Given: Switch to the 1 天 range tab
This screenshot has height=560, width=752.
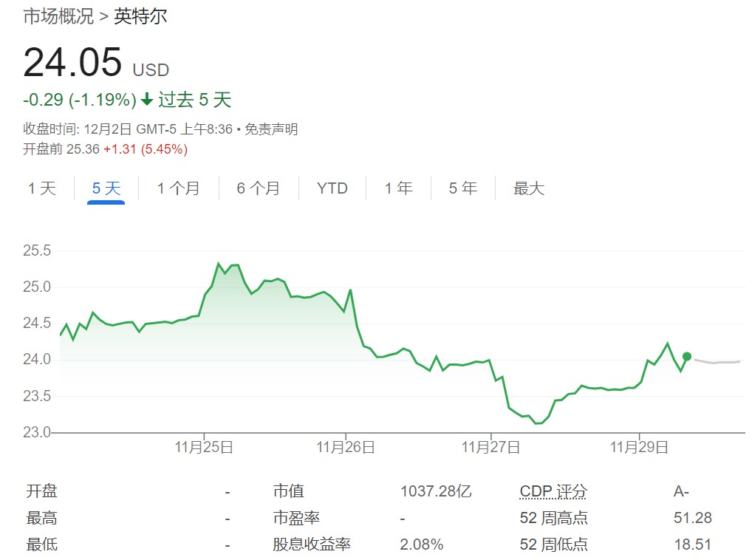Looking at the screenshot, I should click(x=41, y=188).
